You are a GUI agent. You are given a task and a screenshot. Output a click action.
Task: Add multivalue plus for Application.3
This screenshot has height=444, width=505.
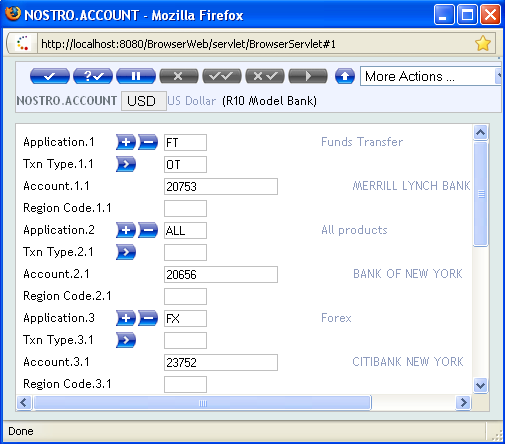(x=126, y=318)
